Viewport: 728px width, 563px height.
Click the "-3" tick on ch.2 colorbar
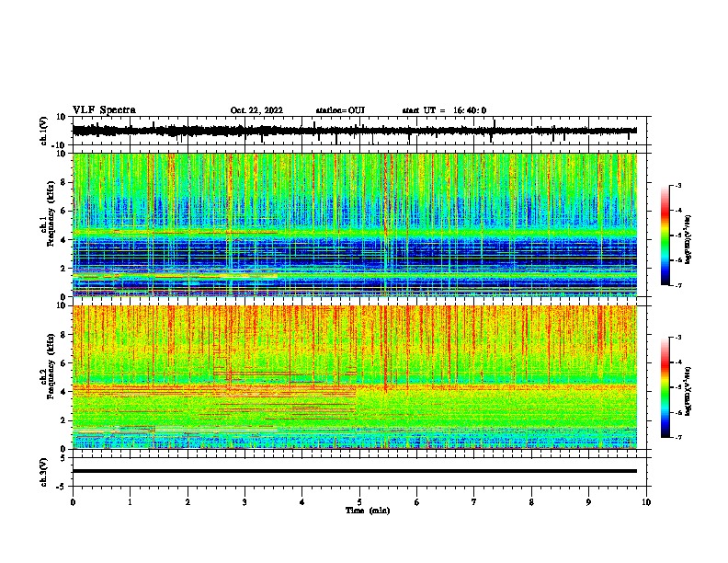(x=678, y=338)
